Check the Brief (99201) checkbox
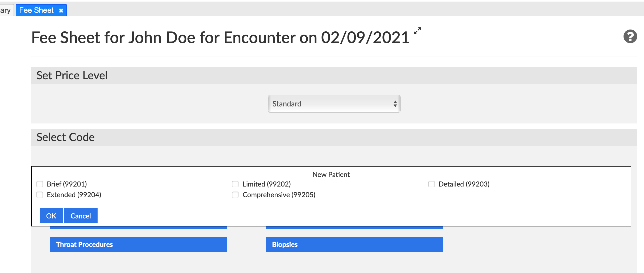644x273 pixels. tap(40, 184)
